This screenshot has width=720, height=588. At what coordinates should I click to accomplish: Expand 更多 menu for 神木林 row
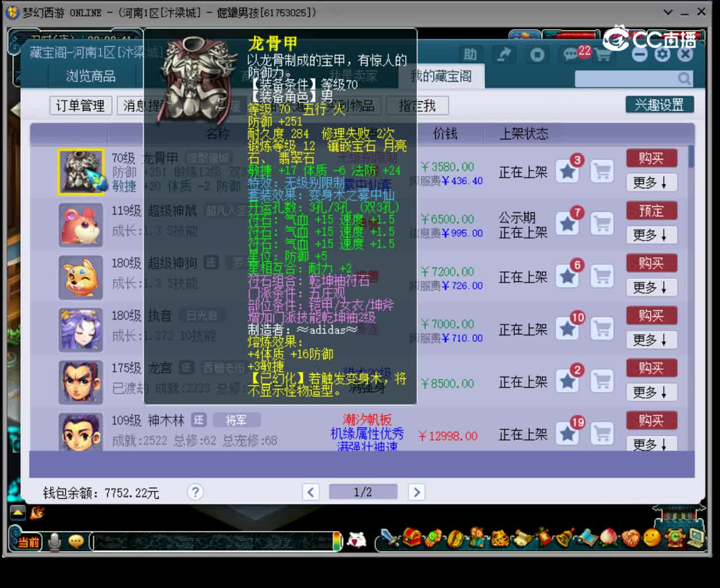point(651,444)
